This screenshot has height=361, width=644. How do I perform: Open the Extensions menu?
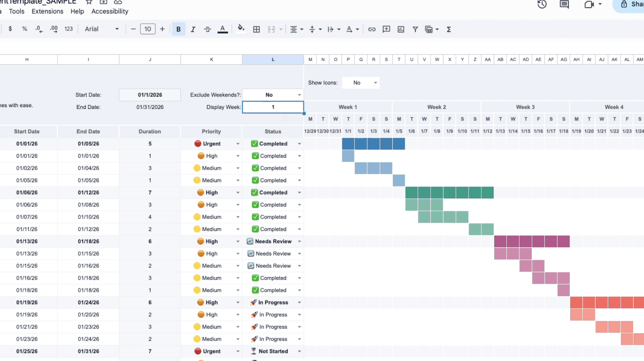47,11
